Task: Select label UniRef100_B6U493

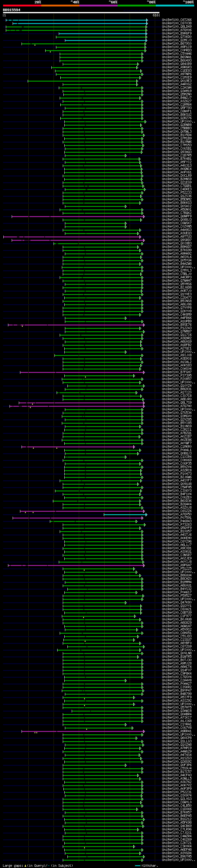Action: point(177,60)
